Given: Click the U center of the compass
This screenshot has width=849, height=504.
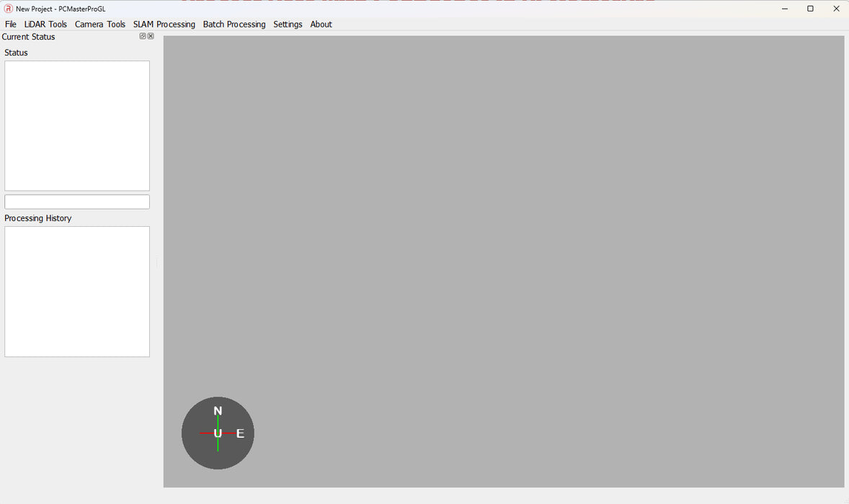Looking at the screenshot, I should pos(218,433).
